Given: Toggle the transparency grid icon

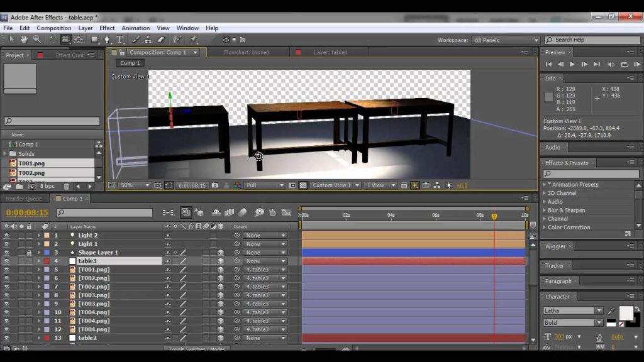Looking at the screenshot, I should click(303, 185).
